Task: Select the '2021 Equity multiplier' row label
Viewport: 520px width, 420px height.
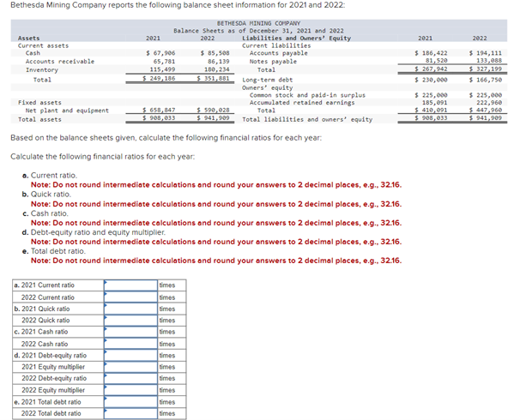Action: point(53,367)
